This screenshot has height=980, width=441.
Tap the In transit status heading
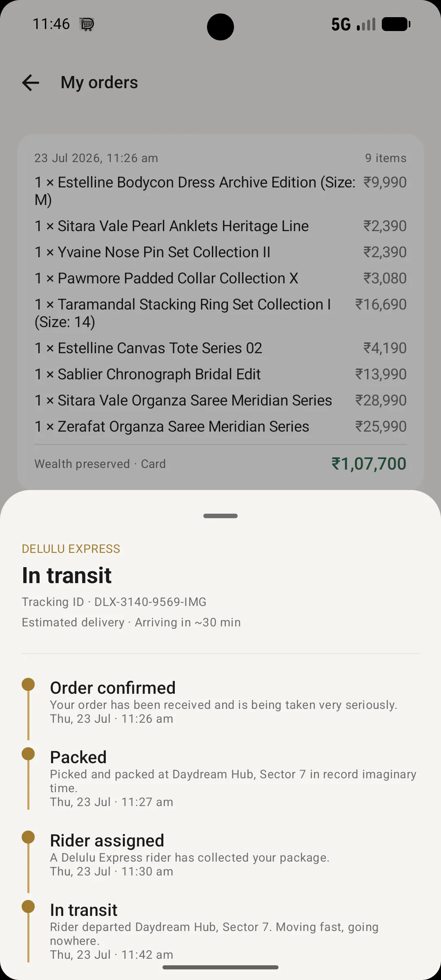tap(67, 575)
